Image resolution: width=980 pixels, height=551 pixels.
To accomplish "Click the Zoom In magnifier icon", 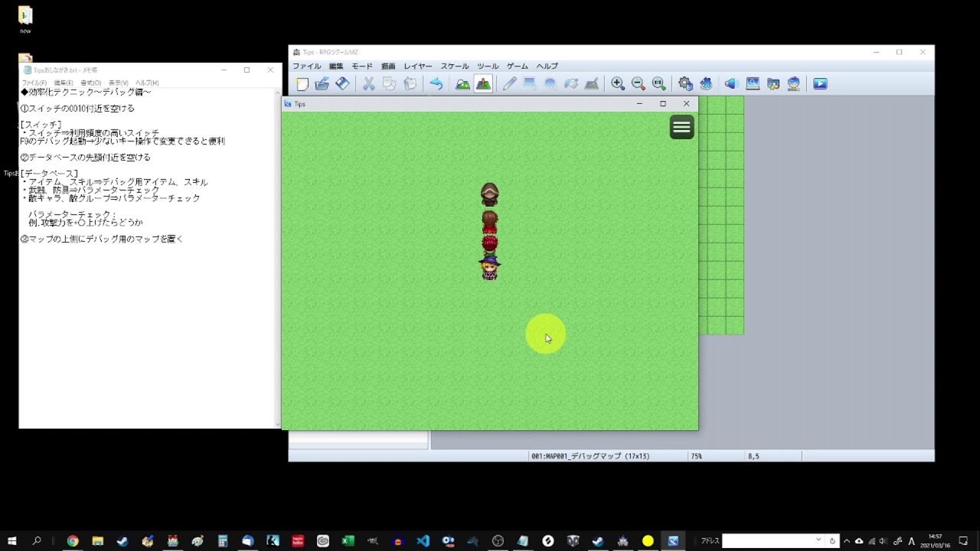I will (618, 84).
